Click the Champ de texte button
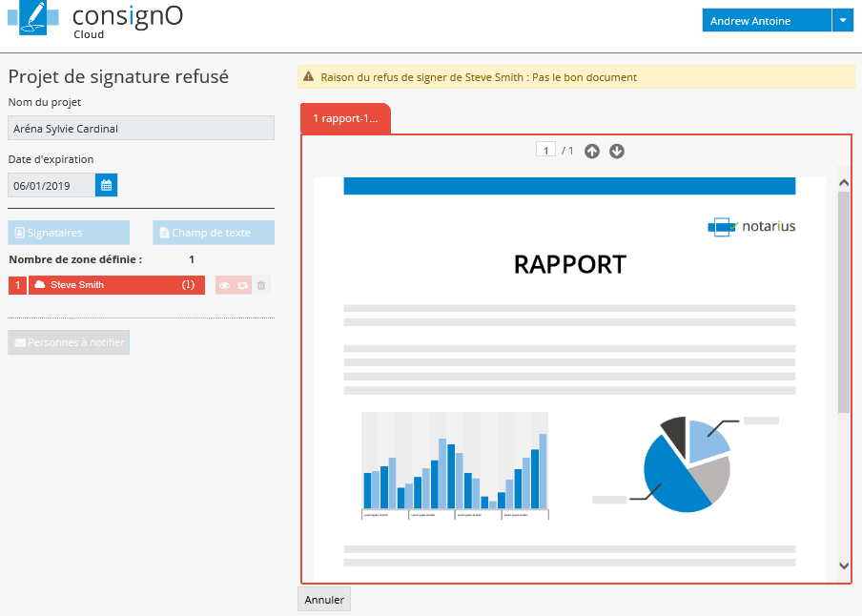Viewport: 862px width, 616px height. [214, 233]
